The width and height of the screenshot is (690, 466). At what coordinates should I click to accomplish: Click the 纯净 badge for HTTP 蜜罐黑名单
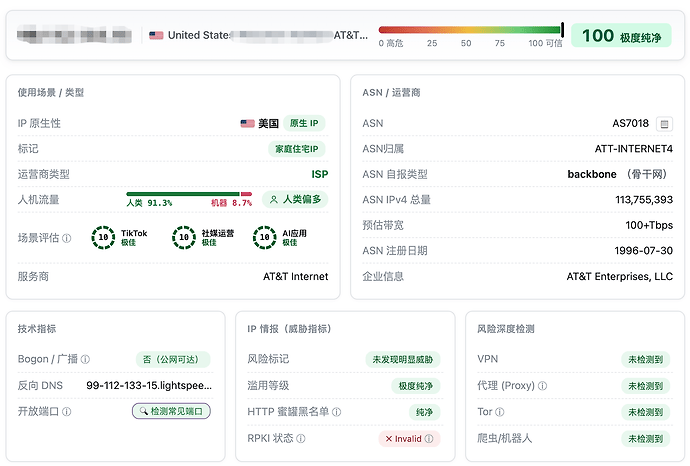425,412
